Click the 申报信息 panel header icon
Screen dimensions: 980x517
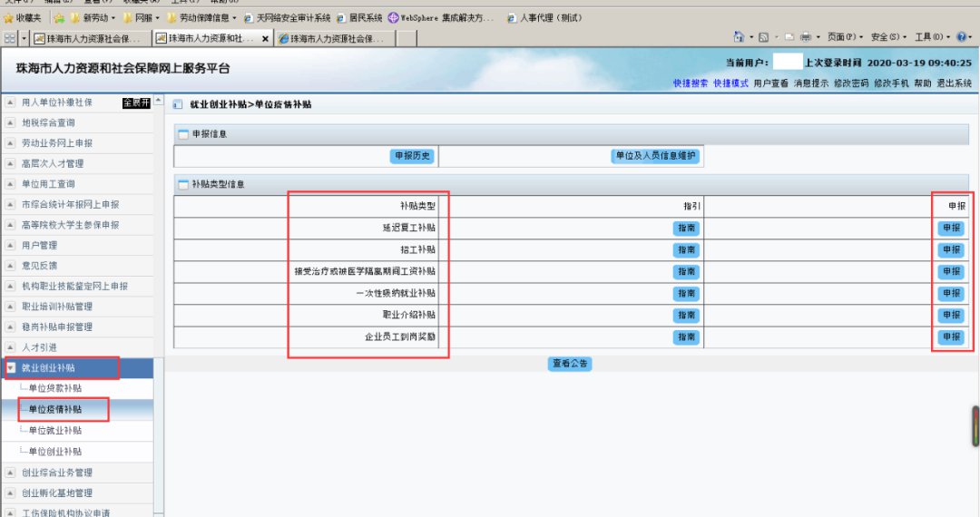coord(182,134)
